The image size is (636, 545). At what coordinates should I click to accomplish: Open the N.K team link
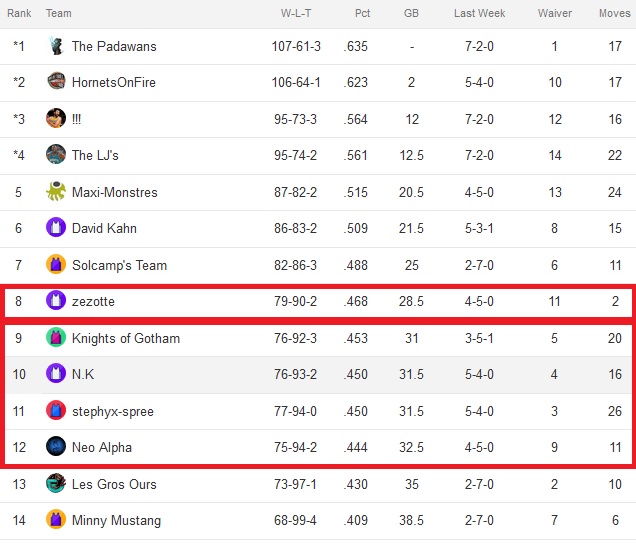83,374
